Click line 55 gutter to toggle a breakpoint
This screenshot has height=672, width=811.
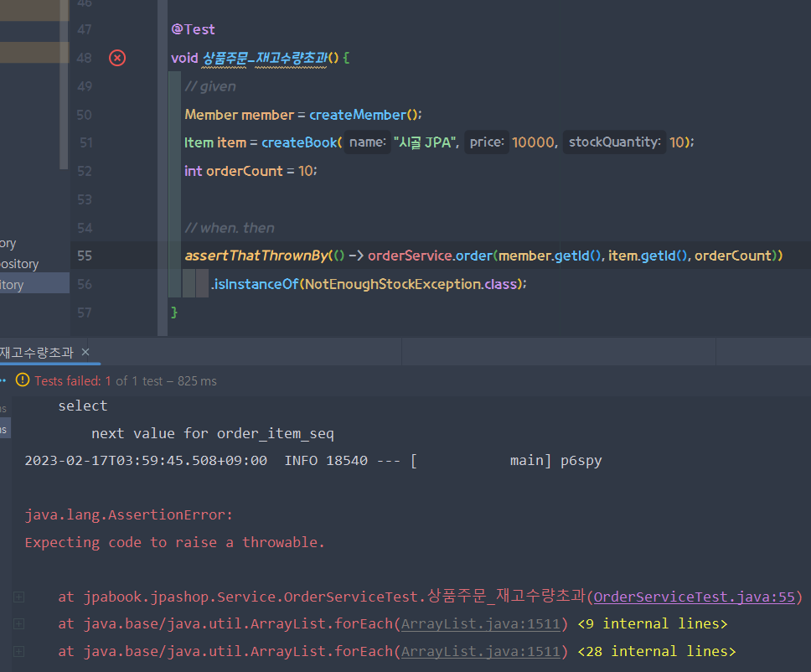[117, 256]
